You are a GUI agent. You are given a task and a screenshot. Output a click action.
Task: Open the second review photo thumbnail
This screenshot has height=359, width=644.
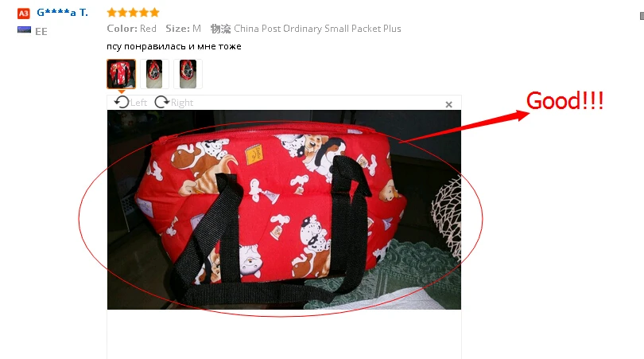click(x=154, y=74)
